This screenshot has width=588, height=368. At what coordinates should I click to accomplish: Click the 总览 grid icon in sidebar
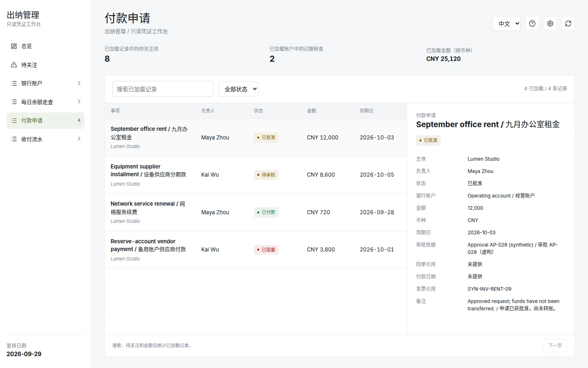(x=14, y=46)
